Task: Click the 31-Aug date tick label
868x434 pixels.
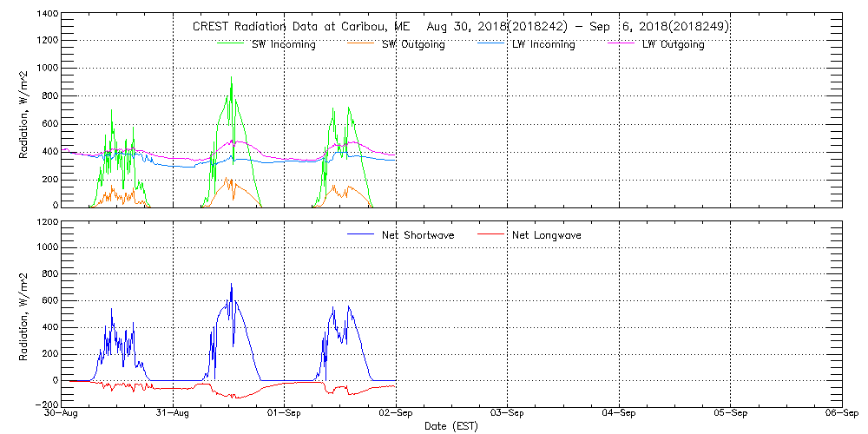Action: pos(174,413)
